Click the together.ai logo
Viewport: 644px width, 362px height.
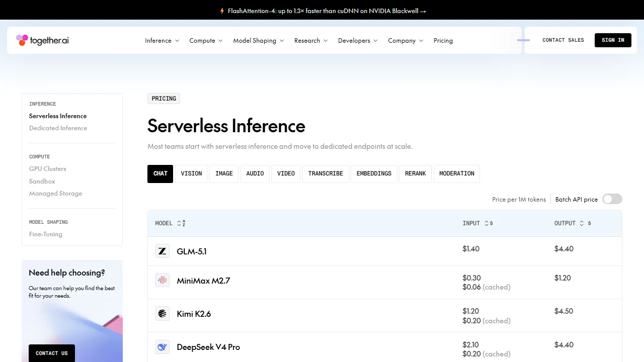click(42, 40)
